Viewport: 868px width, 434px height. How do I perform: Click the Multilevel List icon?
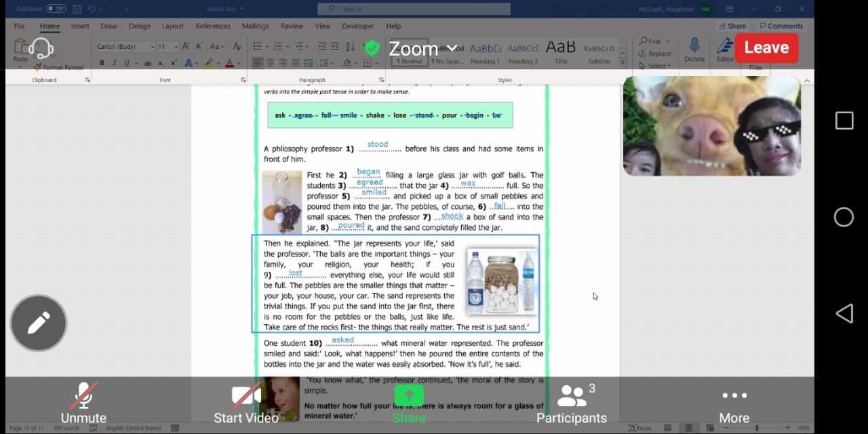(x=299, y=46)
